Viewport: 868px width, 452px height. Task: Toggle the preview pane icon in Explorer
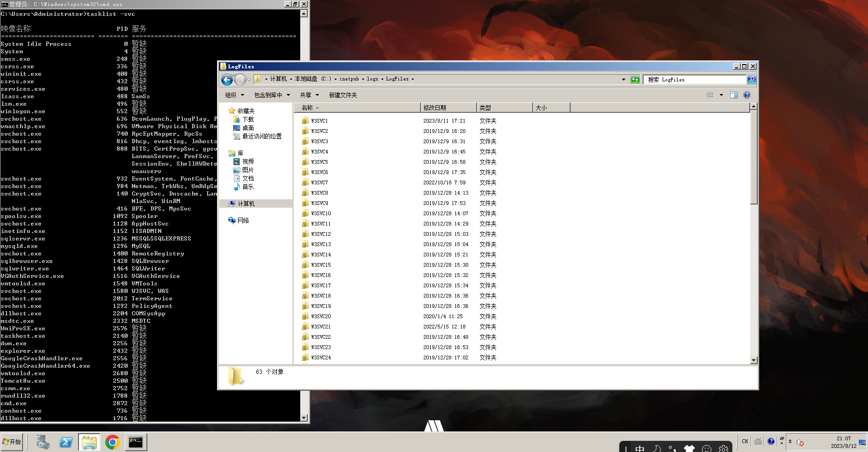[733, 95]
